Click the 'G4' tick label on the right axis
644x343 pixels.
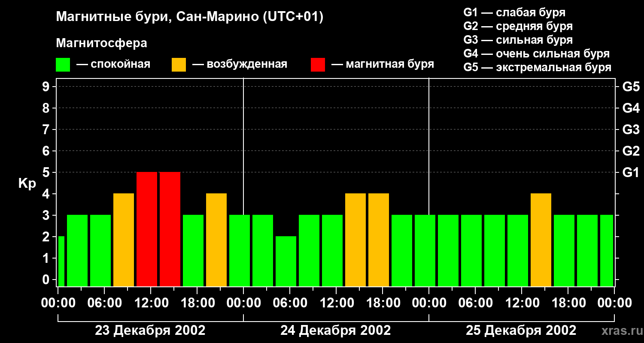point(631,108)
